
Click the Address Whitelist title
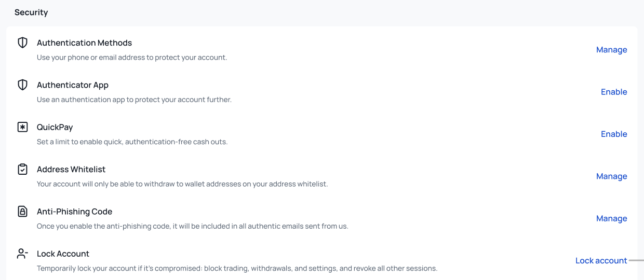tap(71, 170)
